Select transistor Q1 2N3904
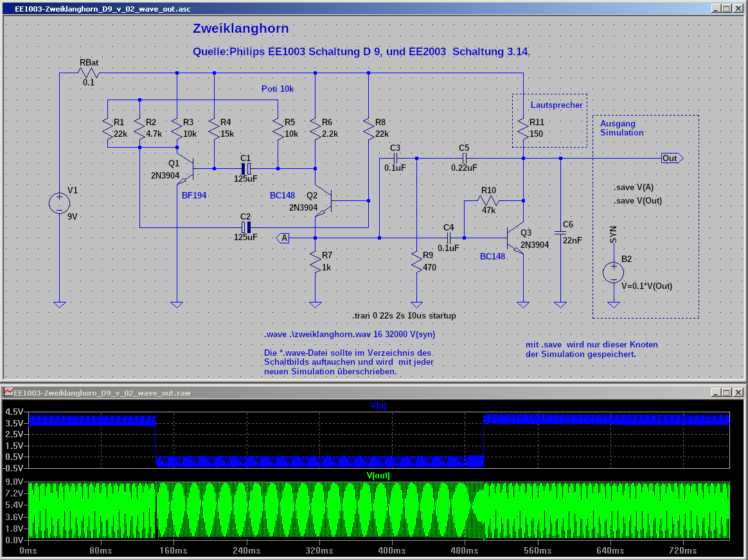 tap(186, 168)
